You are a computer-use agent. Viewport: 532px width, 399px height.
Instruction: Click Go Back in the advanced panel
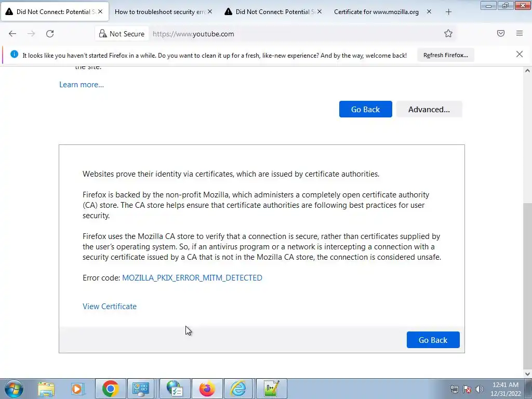433,340
